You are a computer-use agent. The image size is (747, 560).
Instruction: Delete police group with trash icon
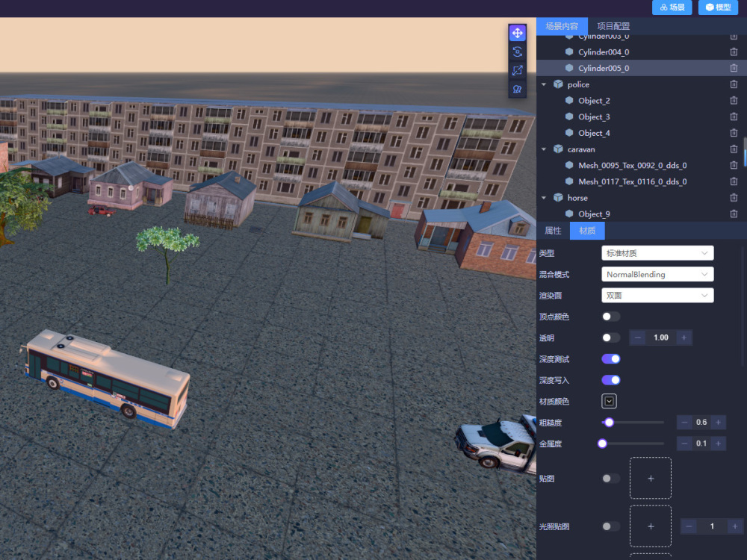click(734, 84)
